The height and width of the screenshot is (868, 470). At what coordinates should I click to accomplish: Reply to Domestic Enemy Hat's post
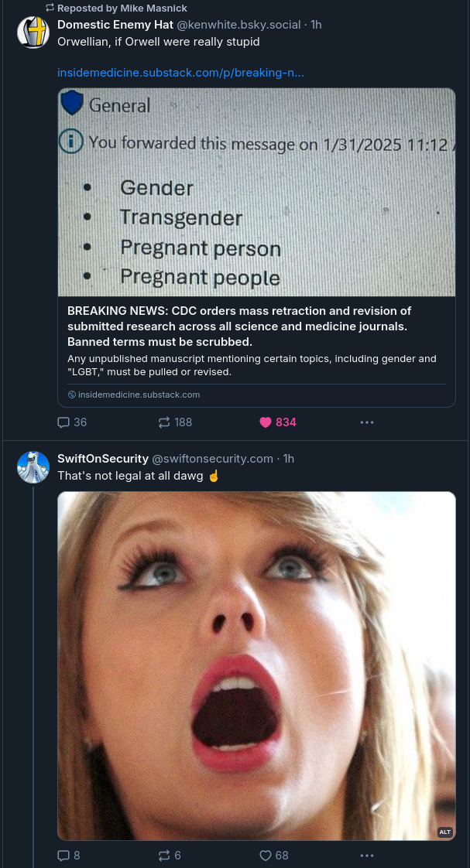(64, 422)
